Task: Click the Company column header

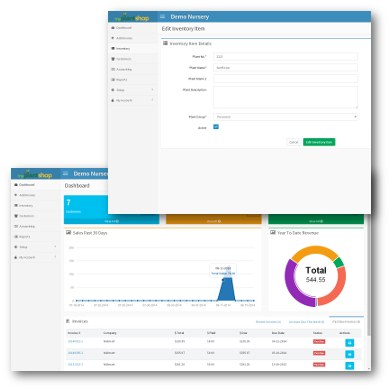Action: tap(110, 333)
